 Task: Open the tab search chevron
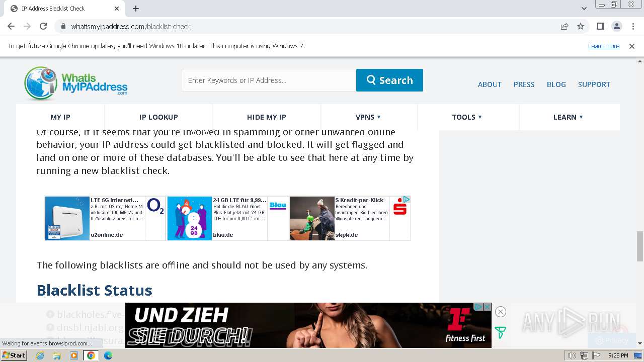(x=584, y=9)
